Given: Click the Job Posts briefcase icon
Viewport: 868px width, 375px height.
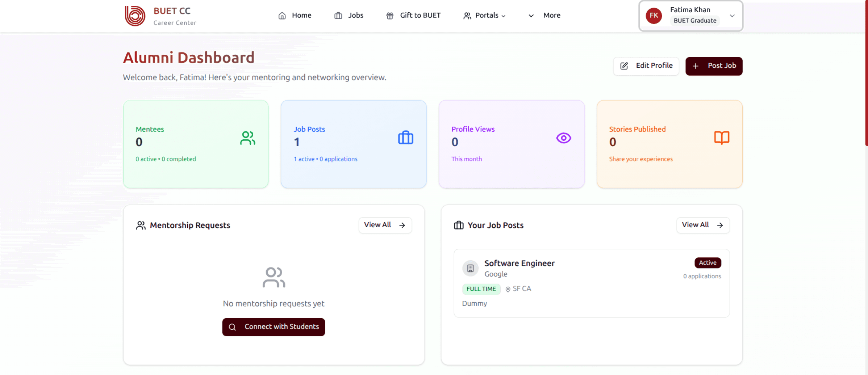Looking at the screenshot, I should tap(405, 138).
